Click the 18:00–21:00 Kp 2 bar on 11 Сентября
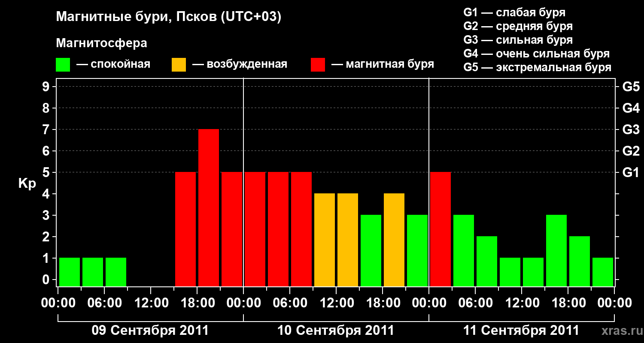This screenshot has width=644, height=343. (580, 261)
